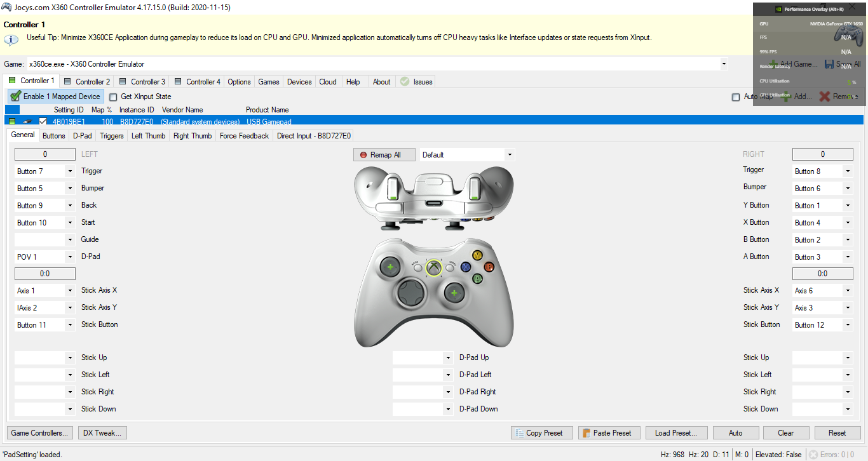Open the Back Button 9 dropdown
This screenshot has height=461, width=868.
pyautogui.click(x=70, y=206)
